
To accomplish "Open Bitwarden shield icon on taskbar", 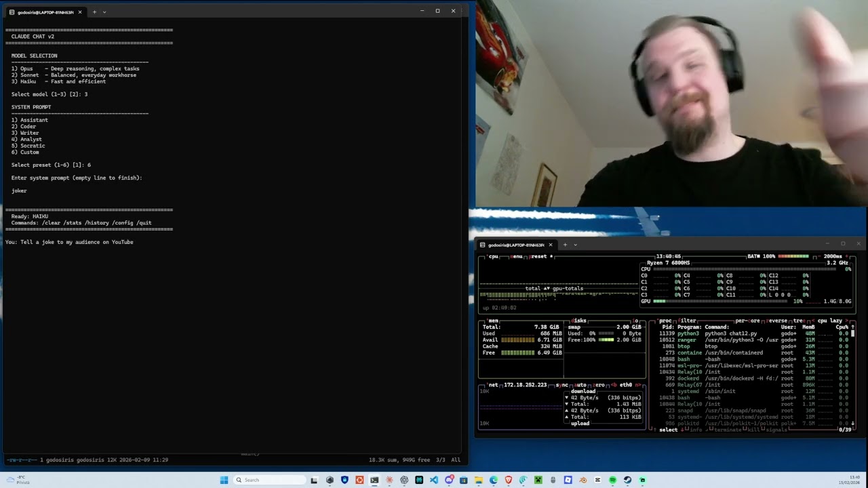I will pos(344,480).
